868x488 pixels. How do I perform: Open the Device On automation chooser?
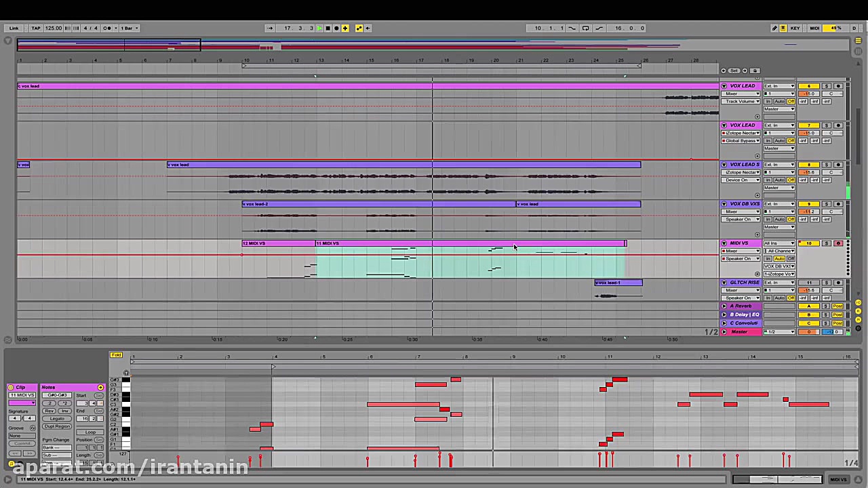pos(742,180)
